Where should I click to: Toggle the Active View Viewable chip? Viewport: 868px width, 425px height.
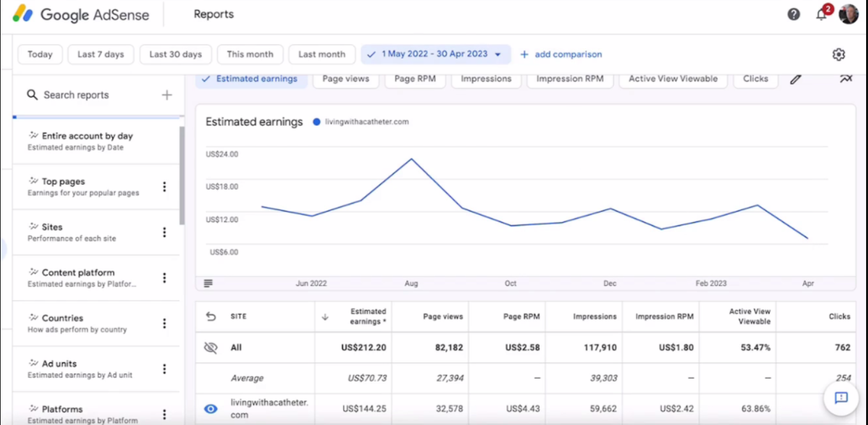tap(673, 79)
